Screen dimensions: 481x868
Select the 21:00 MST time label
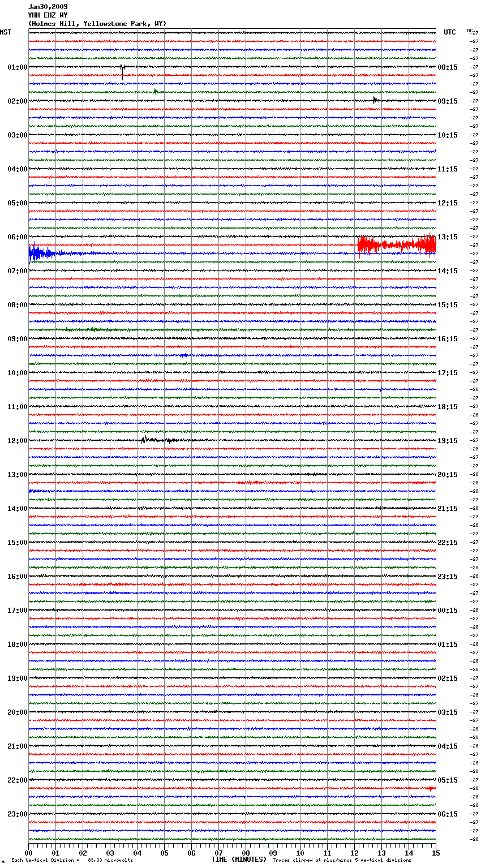tap(18, 746)
